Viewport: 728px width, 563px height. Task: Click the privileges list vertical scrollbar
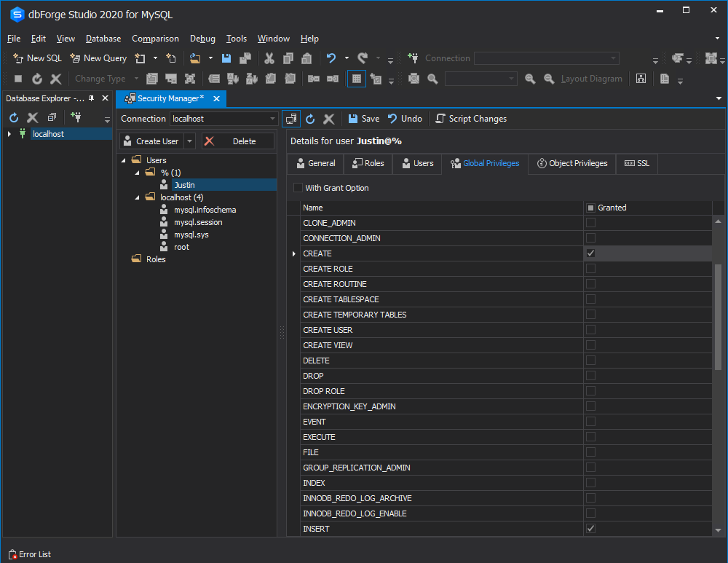pos(719,318)
